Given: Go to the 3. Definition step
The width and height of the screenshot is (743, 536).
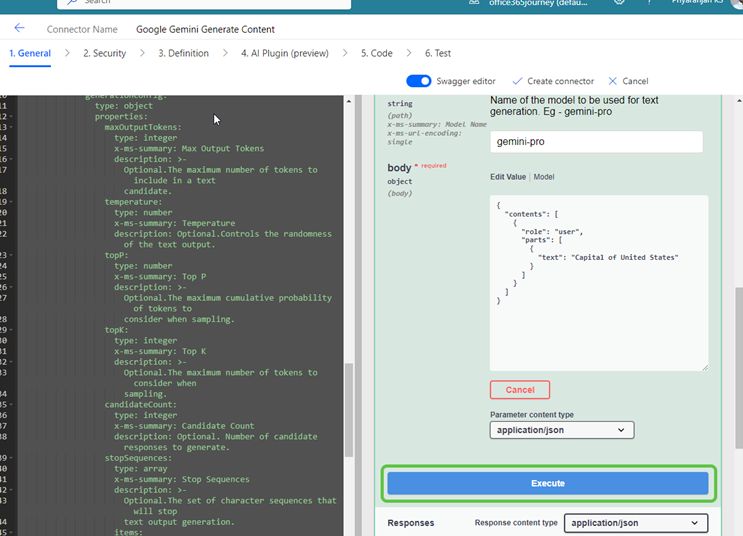Looking at the screenshot, I should point(182,53).
